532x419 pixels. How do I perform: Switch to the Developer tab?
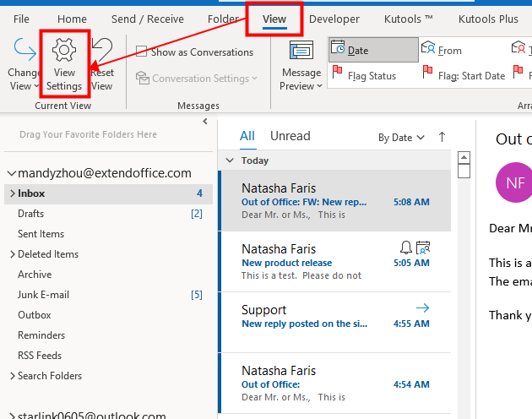[x=334, y=19]
